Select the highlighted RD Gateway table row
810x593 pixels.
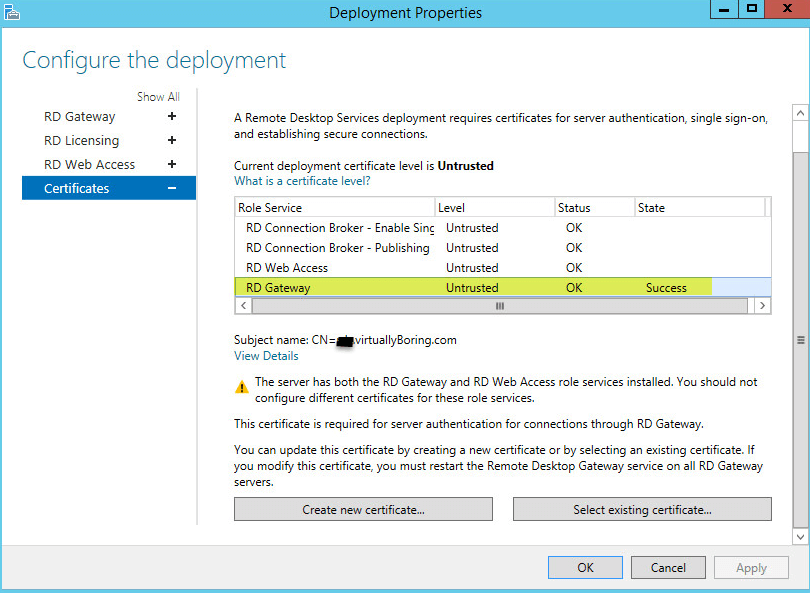(x=503, y=288)
